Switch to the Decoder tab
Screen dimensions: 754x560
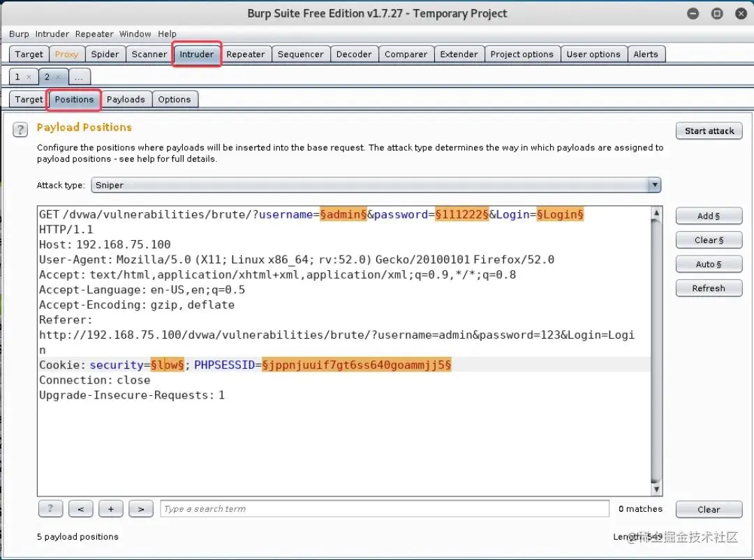tap(354, 54)
